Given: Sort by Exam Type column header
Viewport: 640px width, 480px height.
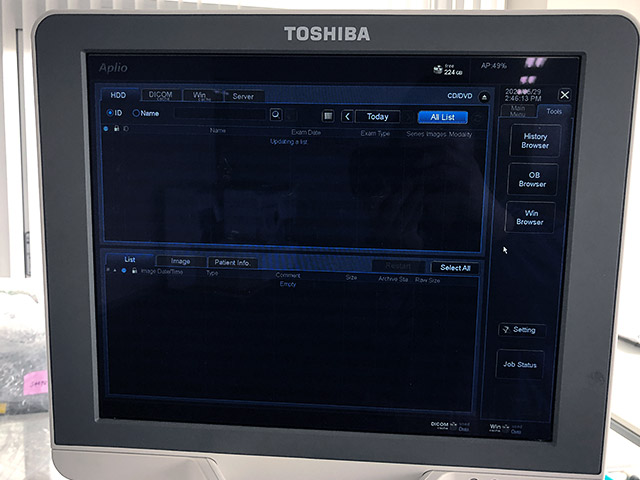Looking at the screenshot, I should point(375,133).
